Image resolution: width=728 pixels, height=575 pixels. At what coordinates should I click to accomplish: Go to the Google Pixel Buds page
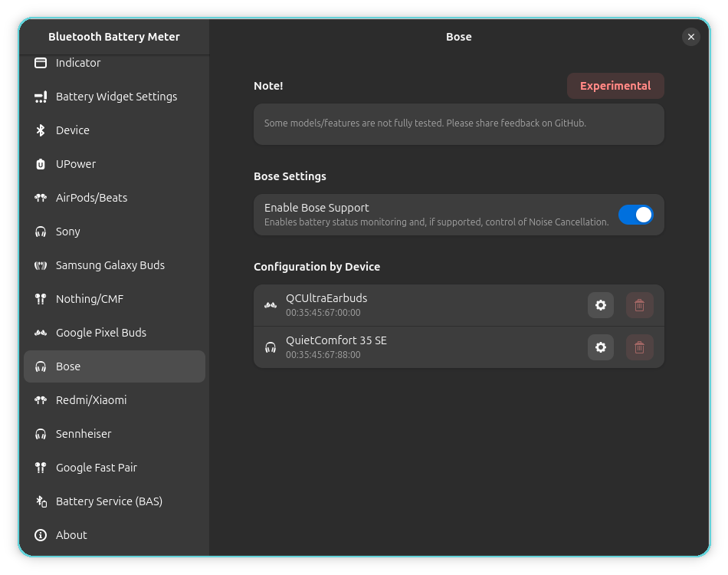click(114, 333)
